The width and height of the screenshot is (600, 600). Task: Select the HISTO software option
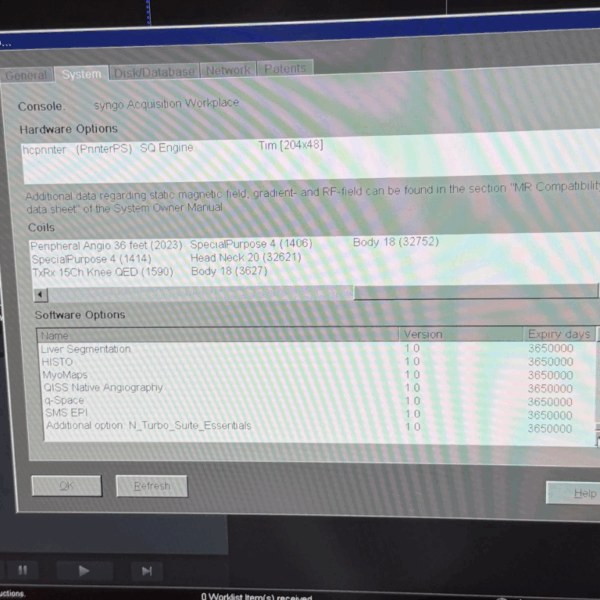318,362
